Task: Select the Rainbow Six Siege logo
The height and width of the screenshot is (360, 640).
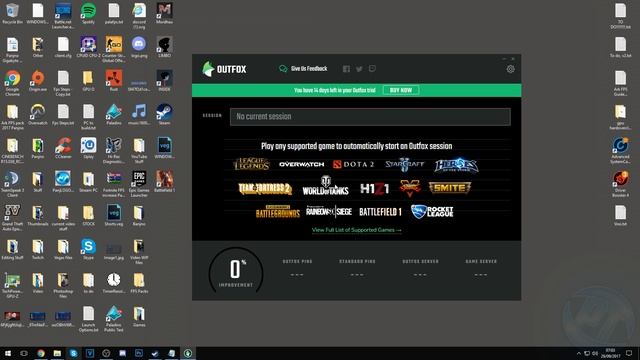Action: [329, 211]
